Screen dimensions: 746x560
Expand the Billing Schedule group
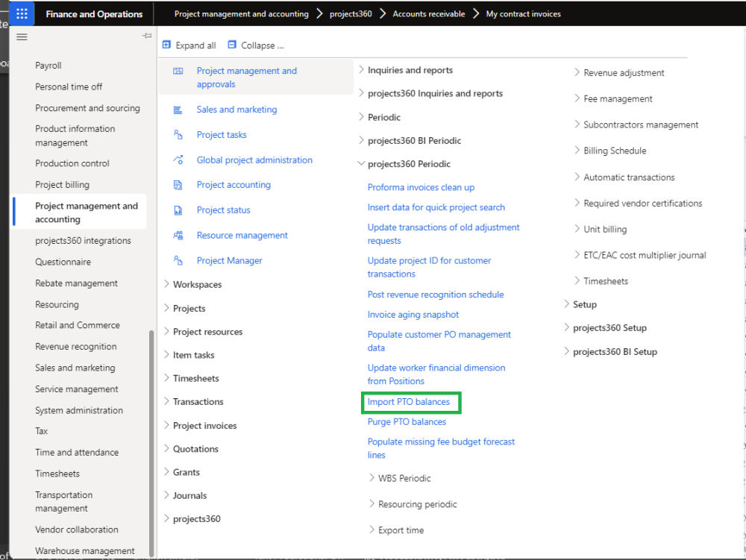pyautogui.click(x=577, y=150)
